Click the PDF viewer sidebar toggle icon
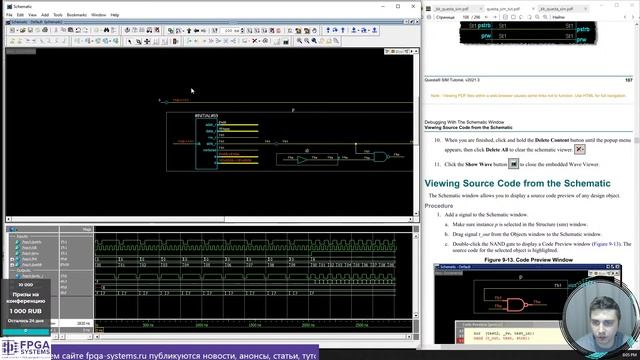The width and height of the screenshot is (640, 360). click(429, 17)
